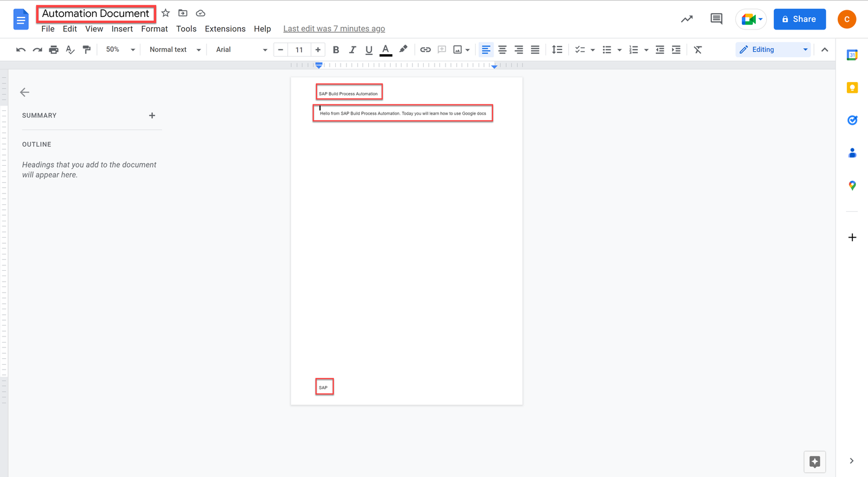Decrease the paragraph indent

[660, 49]
